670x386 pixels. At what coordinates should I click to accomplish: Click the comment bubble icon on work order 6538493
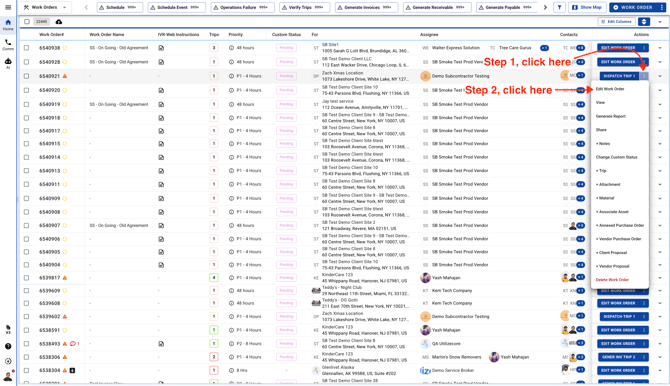[x=73, y=344]
